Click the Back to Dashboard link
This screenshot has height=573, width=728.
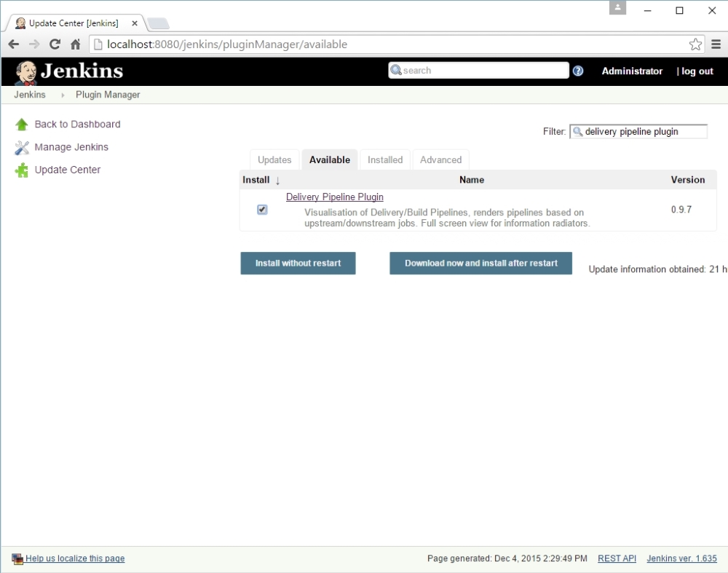click(x=78, y=125)
